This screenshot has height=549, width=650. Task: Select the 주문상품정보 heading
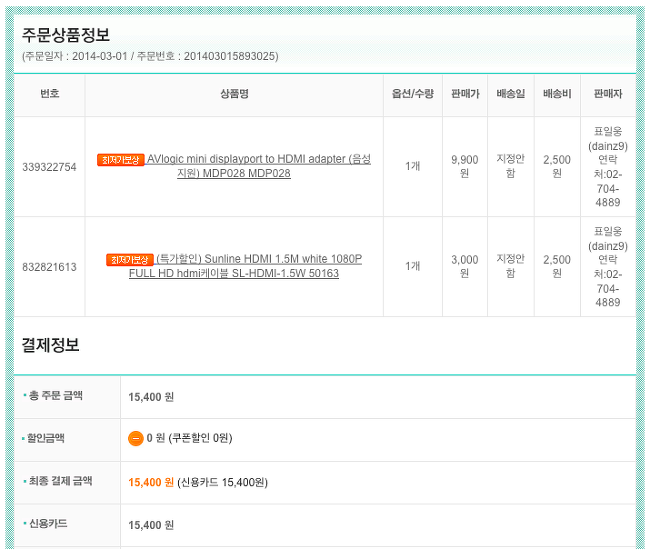[65, 34]
